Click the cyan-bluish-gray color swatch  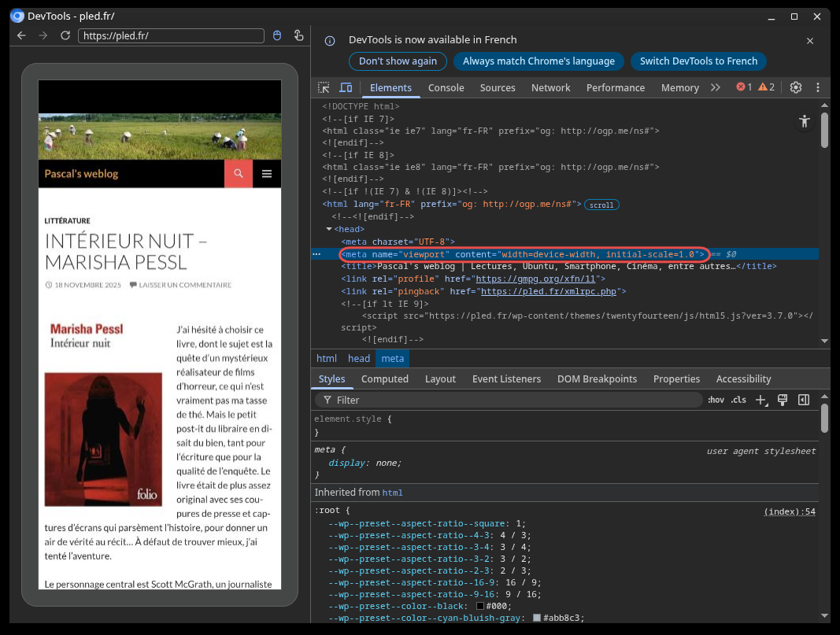(537, 618)
